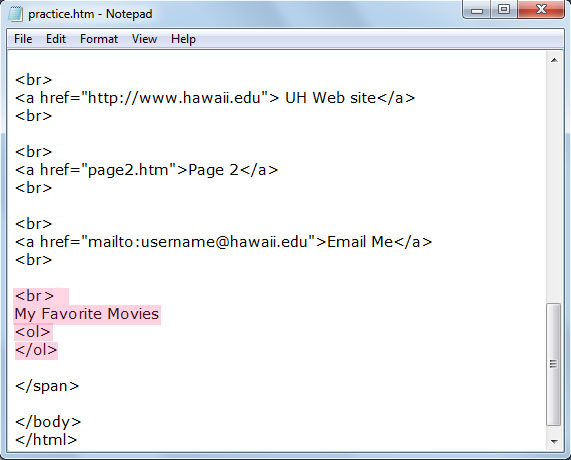
Task: Open the View menu
Action: coord(144,39)
